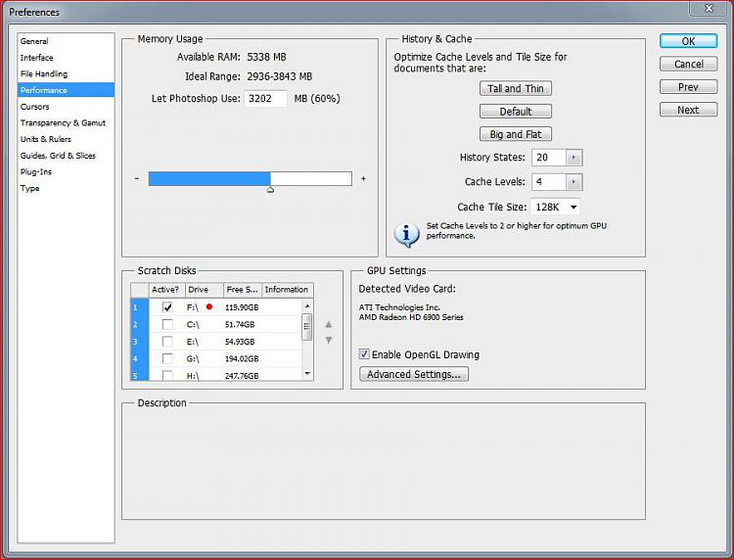Enable the C:\ scratch disk checkbox
This screenshot has width=734, height=560.
pyautogui.click(x=167, y=324)
